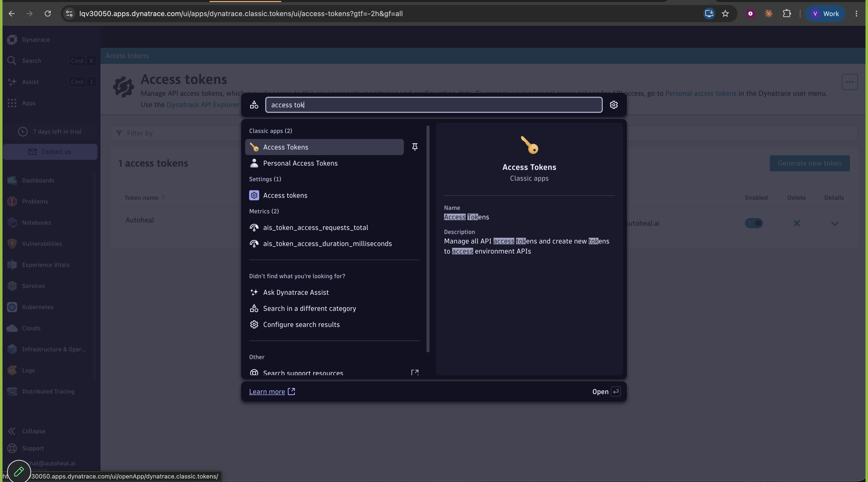Select ais_token_access_requests_total metric

315,228
